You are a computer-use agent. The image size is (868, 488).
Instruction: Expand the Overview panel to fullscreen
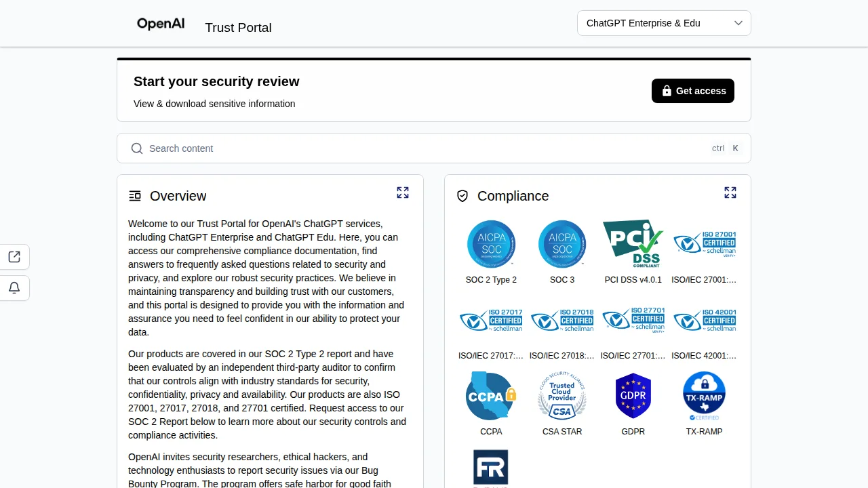tap(403, 192)
